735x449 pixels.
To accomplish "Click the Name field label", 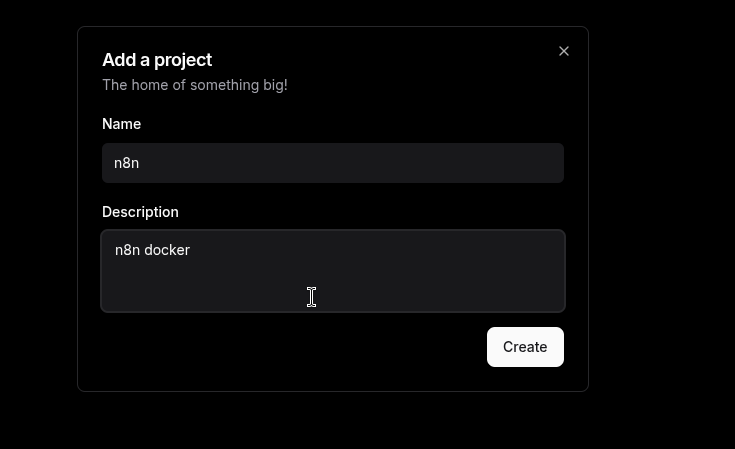I will tap(121, 124).
